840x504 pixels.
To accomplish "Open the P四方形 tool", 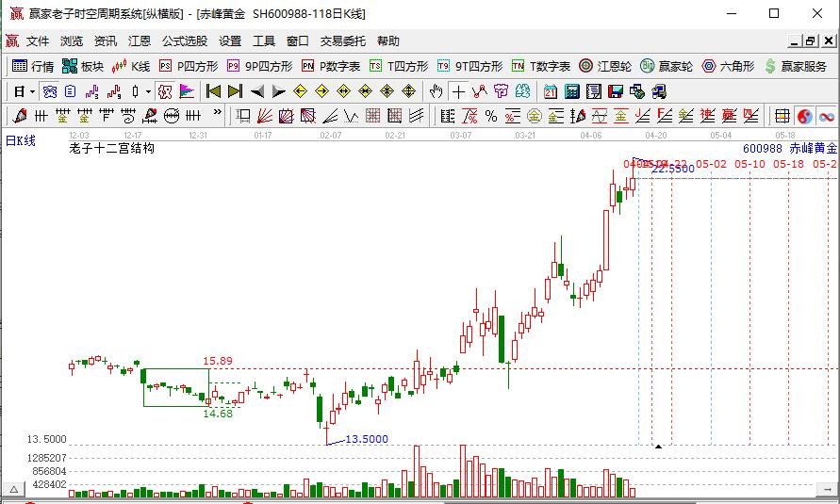I will (x=189, y=66).
